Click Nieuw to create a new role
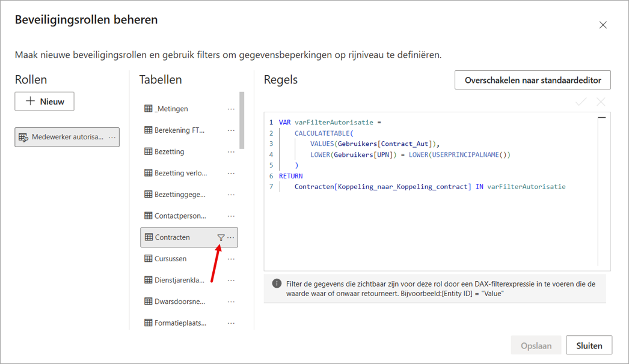The image size is (629, 364). [x=44, y=102]
